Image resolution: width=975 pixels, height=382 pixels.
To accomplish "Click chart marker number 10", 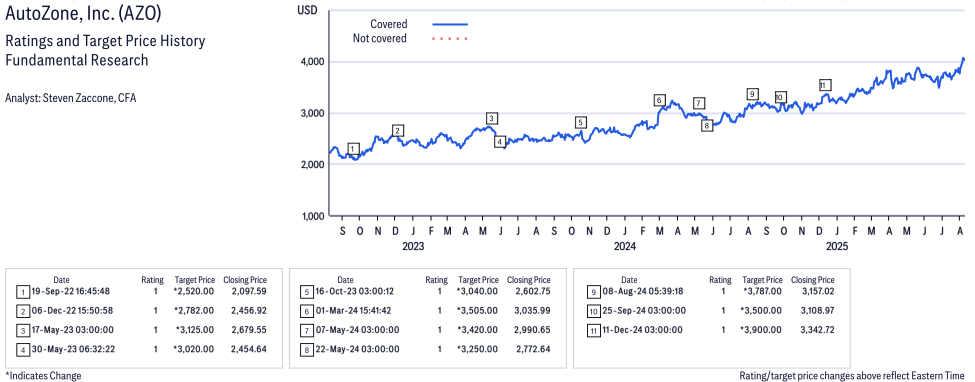I will (x=780, y=97).
